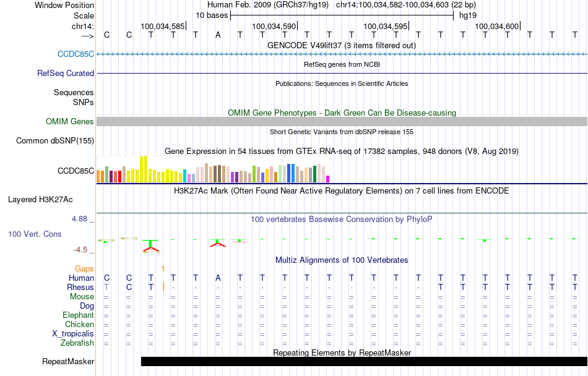
Task: Click the orange Gaps row label
Action: click(84, 268)
